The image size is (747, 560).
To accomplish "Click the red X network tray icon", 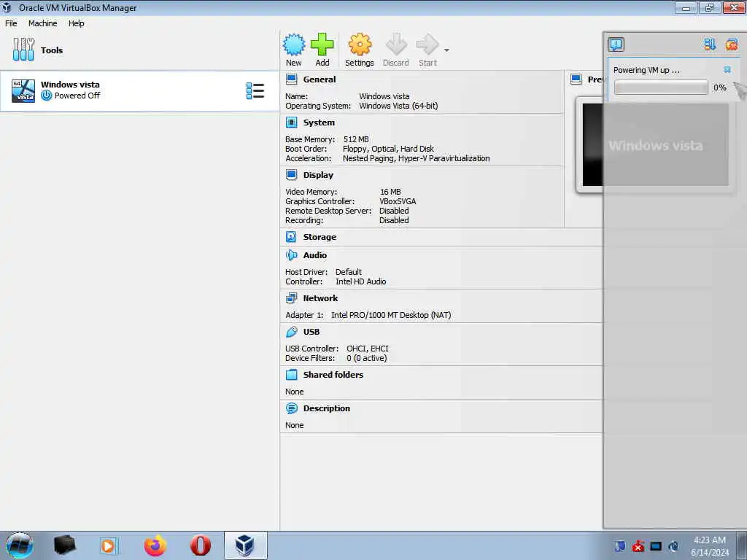I will tap(638, 546).
